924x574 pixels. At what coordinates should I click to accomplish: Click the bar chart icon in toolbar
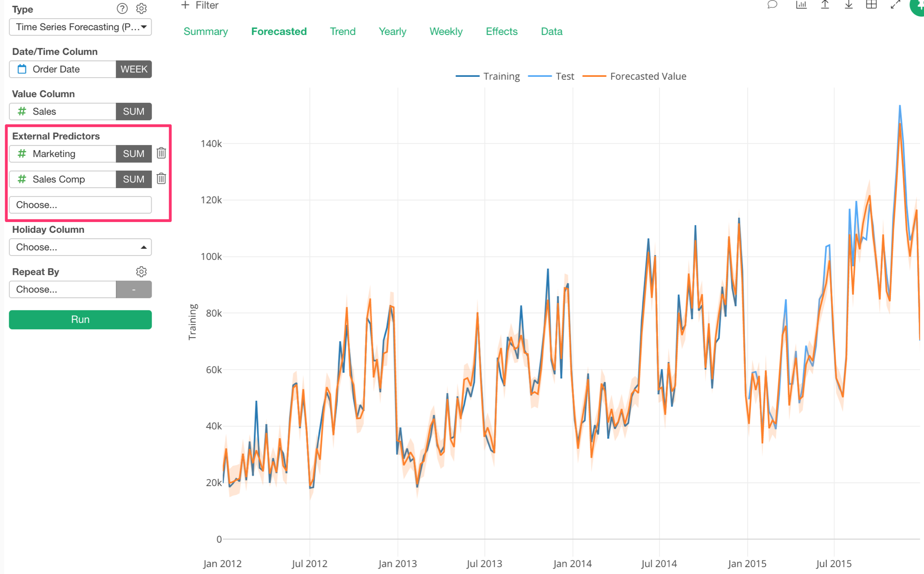point(801,5)
